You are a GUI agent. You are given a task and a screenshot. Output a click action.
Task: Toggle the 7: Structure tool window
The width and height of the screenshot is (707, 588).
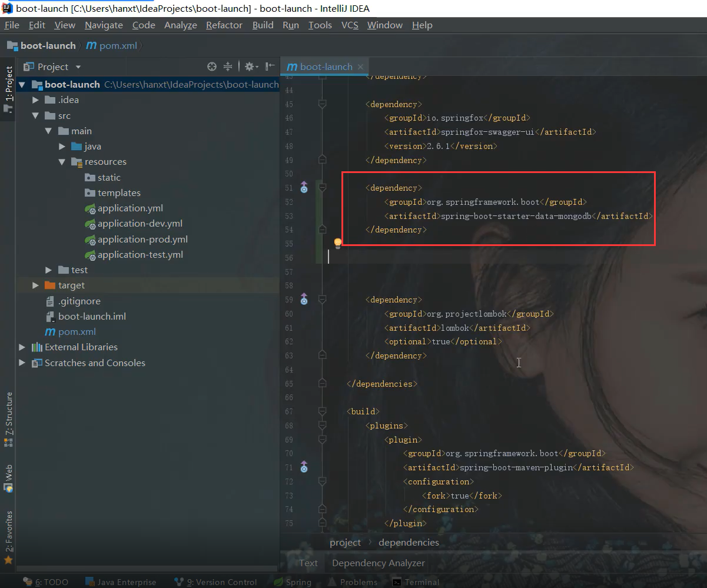click(x=8, y=420)
